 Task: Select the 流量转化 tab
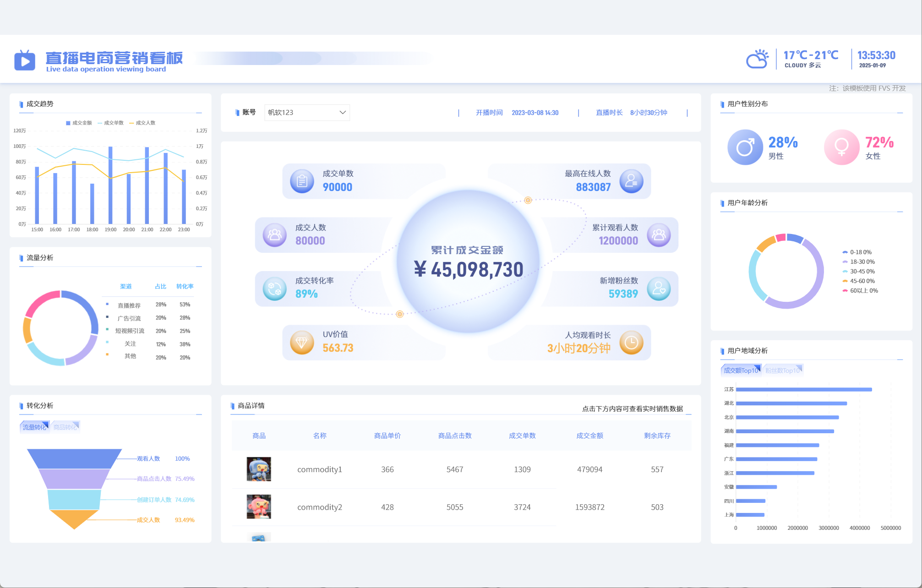coord(34,427)
